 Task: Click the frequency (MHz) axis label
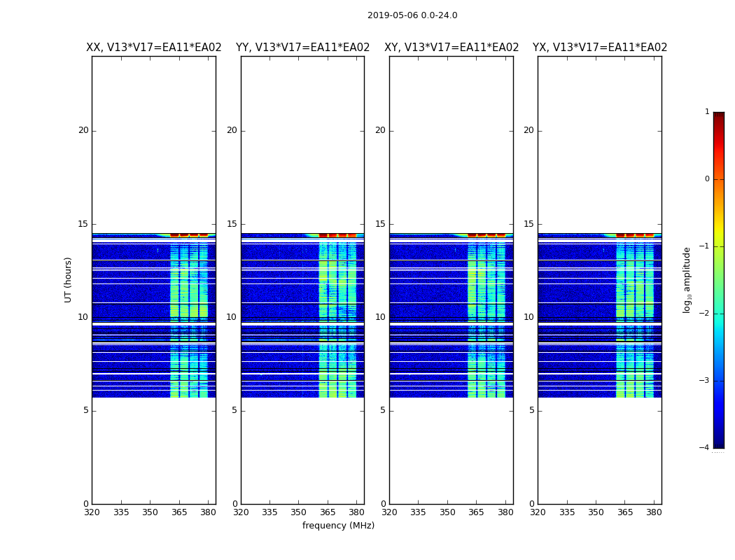click(338, 525)
